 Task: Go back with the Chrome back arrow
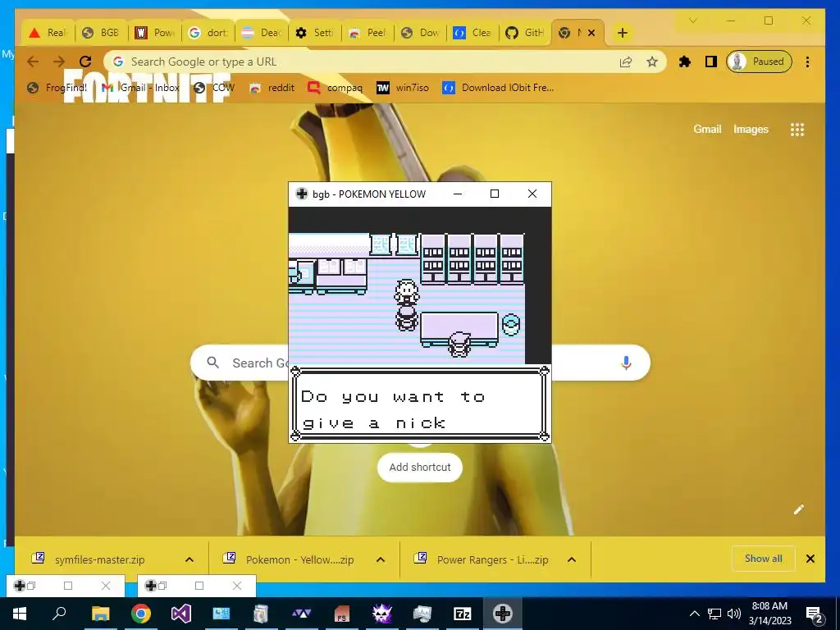click(33, 62)
